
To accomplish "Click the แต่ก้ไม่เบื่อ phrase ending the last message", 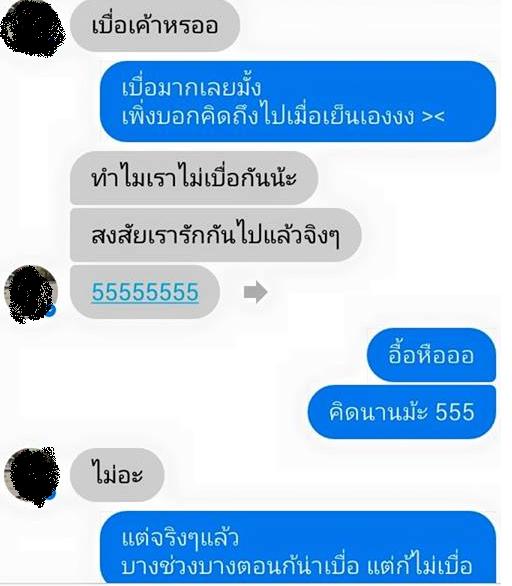I will tap(419, 567).
